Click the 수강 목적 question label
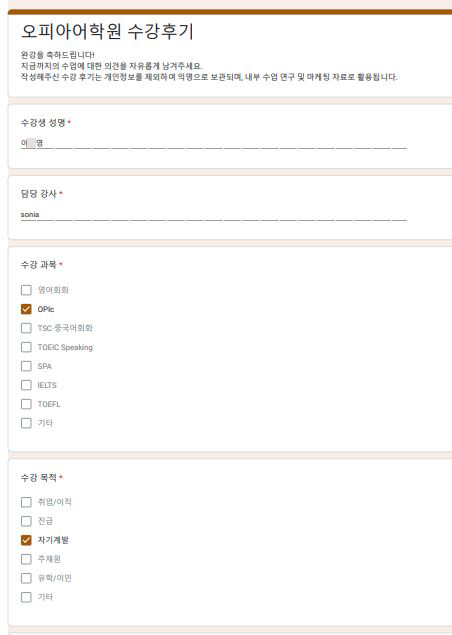The height and width of the screenshot is (635, 452). point(38,478)
